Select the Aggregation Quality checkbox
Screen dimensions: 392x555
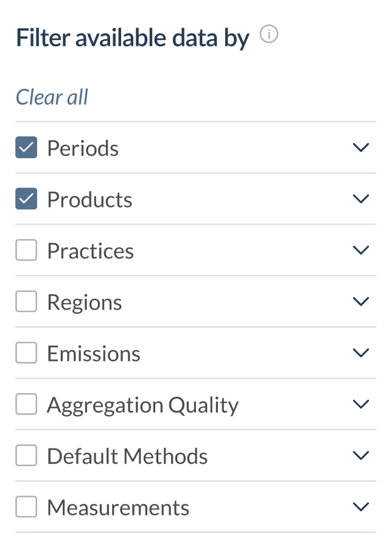pos(26,404)
